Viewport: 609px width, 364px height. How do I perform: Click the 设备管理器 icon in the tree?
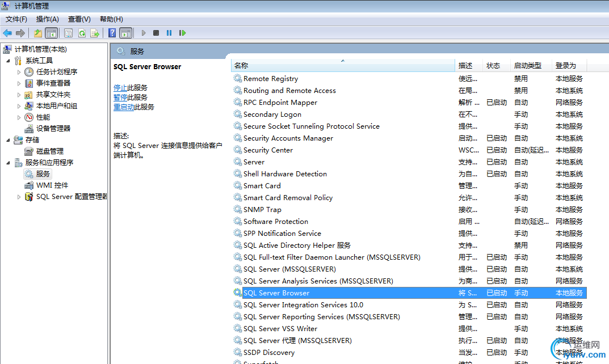pyautogui.click(x=29, y=129)
